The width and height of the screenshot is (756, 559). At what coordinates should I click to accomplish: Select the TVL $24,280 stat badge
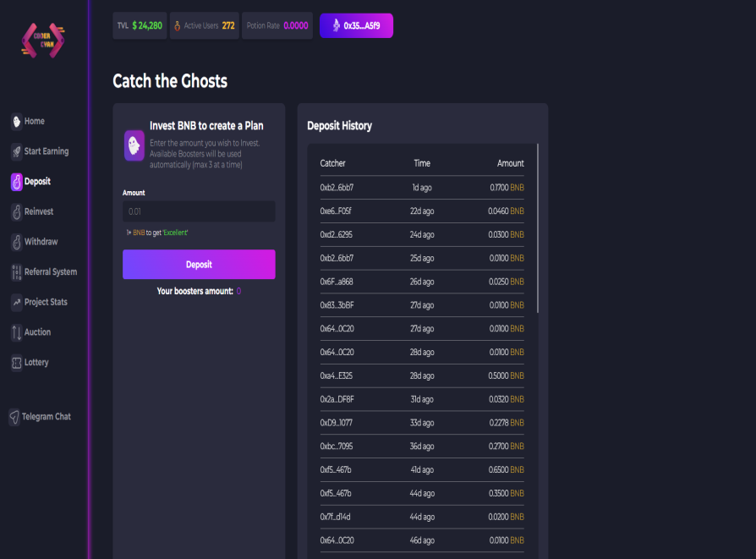point(140,25)
